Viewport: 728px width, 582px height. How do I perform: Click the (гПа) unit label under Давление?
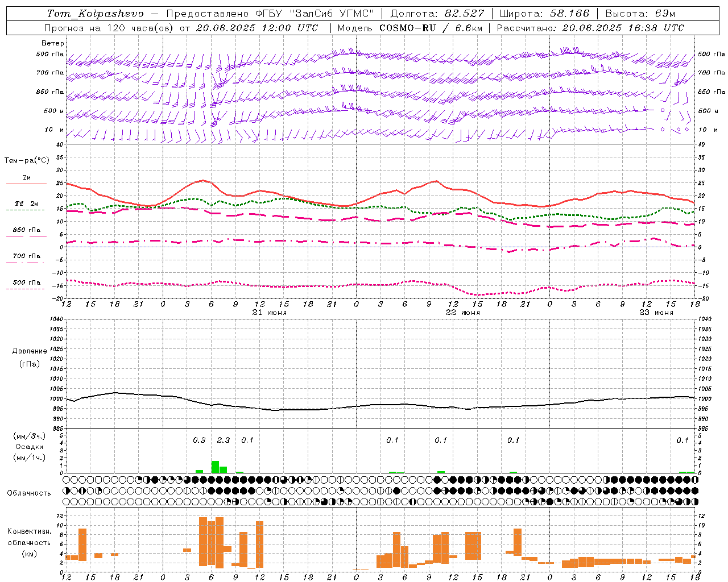click(x=29, y=364)
